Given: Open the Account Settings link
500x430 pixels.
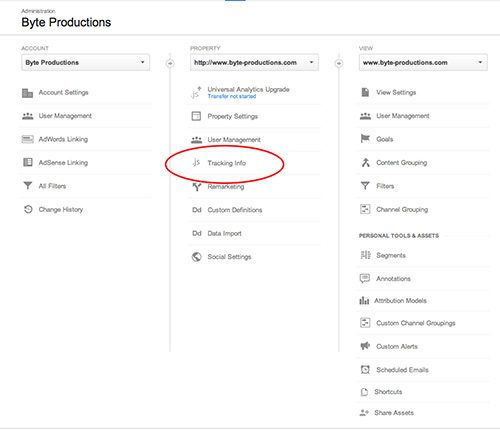Looking at the screenshot, I should click(64, 92).
